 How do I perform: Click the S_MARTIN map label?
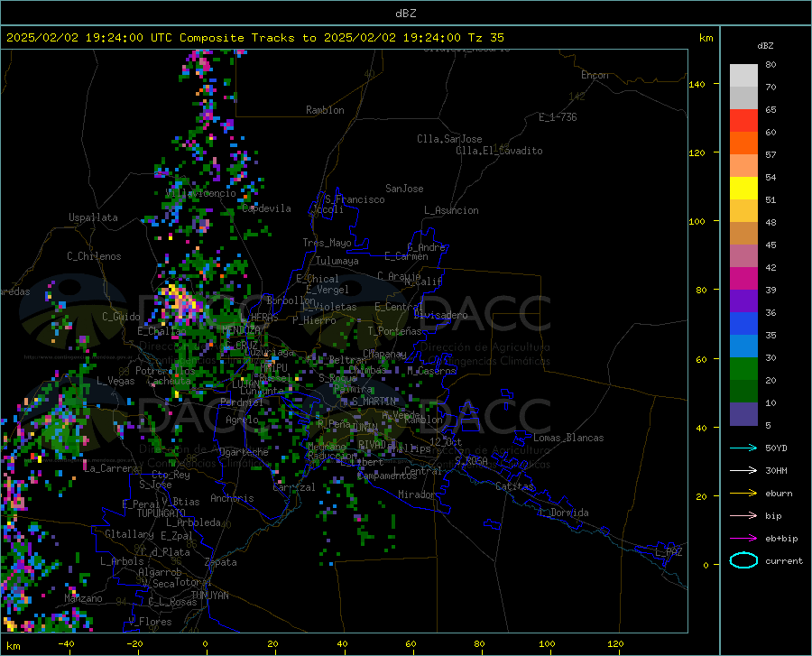pyautogui.click(x=374, y=402)
